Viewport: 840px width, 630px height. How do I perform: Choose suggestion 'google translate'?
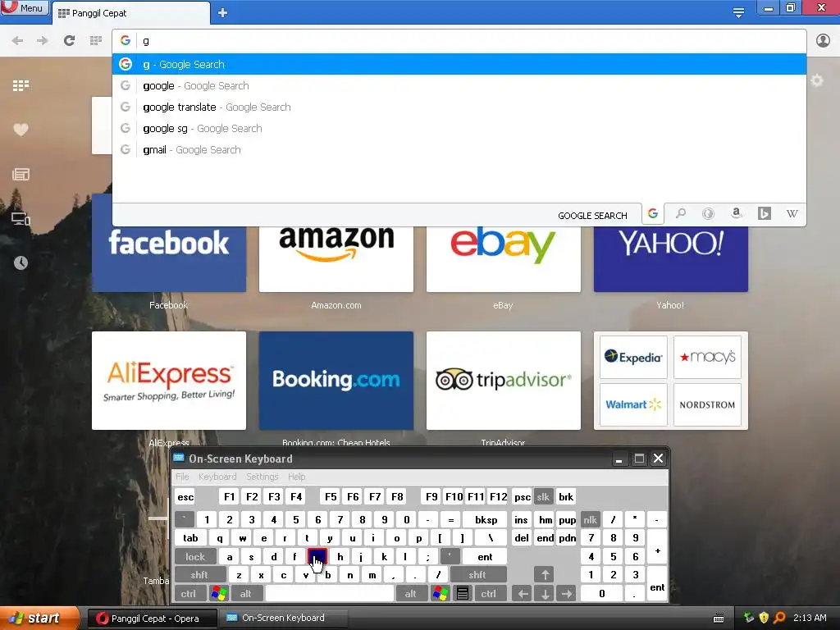459,107
